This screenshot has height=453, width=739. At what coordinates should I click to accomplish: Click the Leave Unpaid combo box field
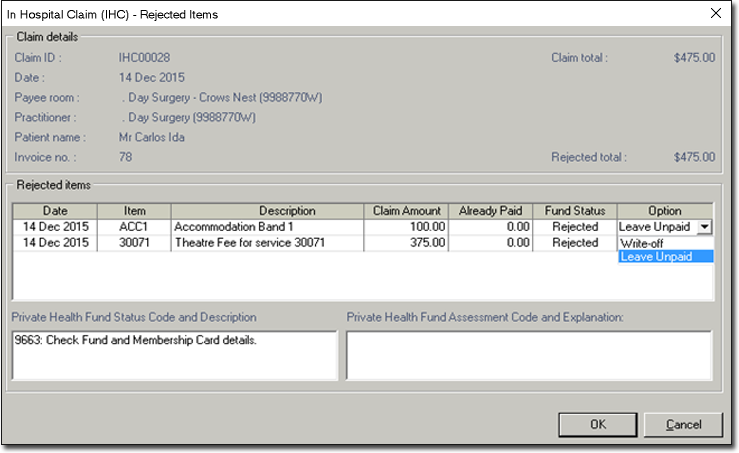[657, 227]
